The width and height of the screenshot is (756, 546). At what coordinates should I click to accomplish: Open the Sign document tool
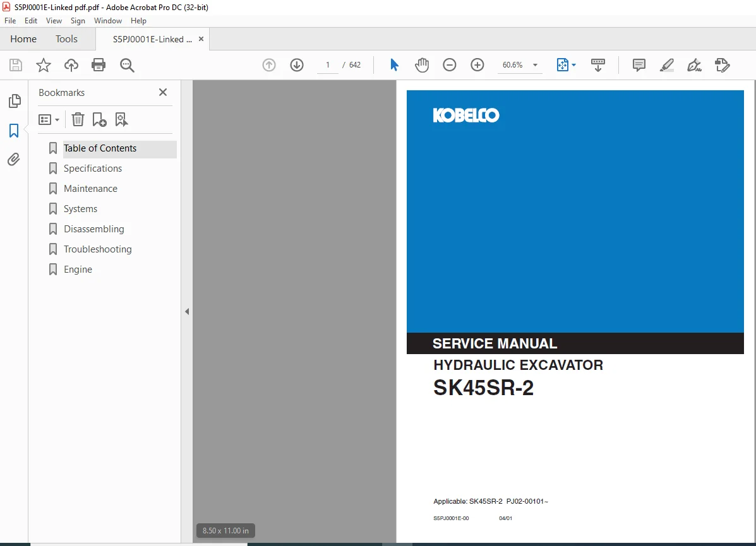(694, 65)
